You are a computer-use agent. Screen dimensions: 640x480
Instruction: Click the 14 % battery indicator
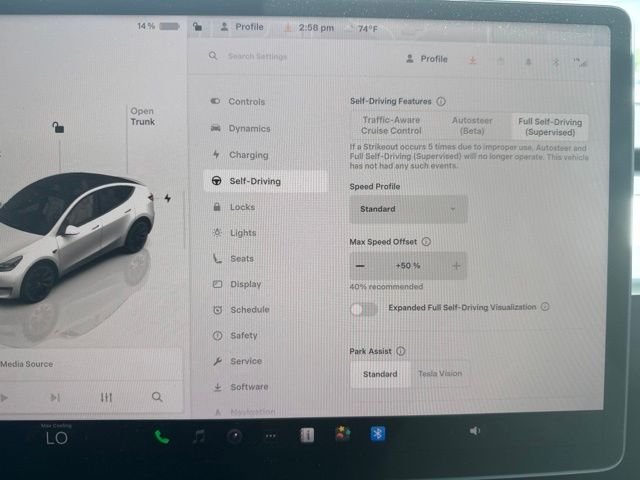[158, 26]
